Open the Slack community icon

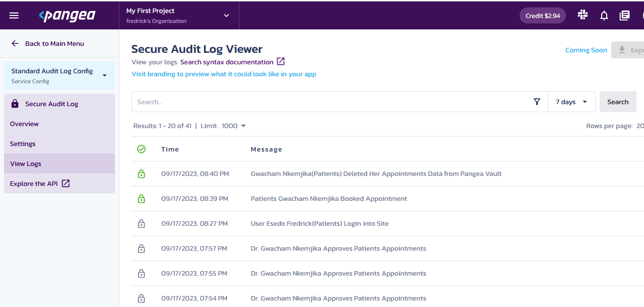pos(583,15)
